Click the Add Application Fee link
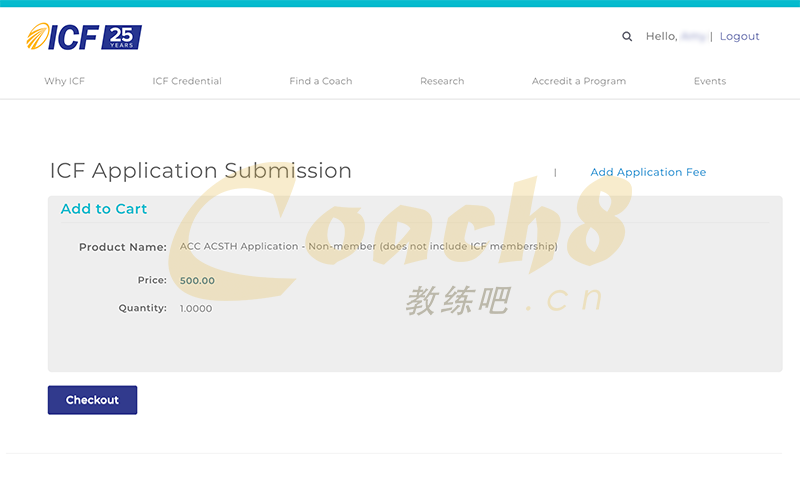 (x=648, y=172)
